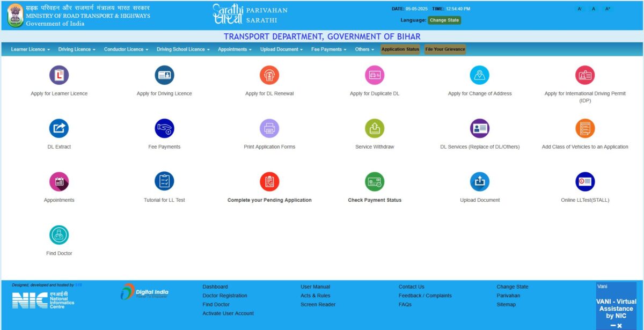The width and height of the screenshot is (644, 330).
Task: Click the Print Application Forms printer icon
Action: click(269, 128)
